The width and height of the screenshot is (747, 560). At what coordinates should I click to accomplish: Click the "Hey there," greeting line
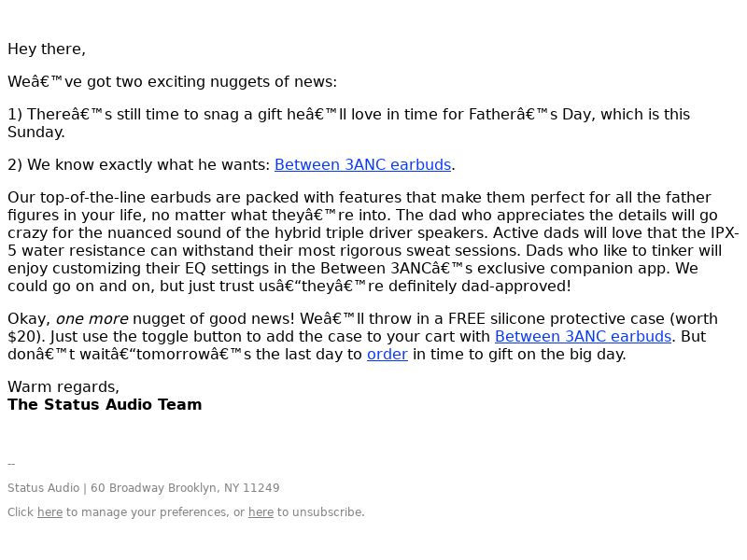pos(47,49)
